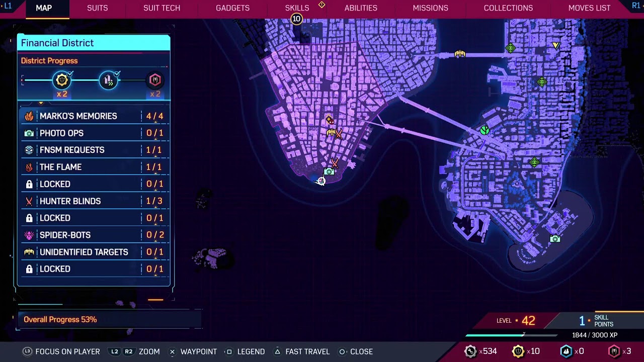Click the 1844 / 3000 XP text

click(594, 335)
